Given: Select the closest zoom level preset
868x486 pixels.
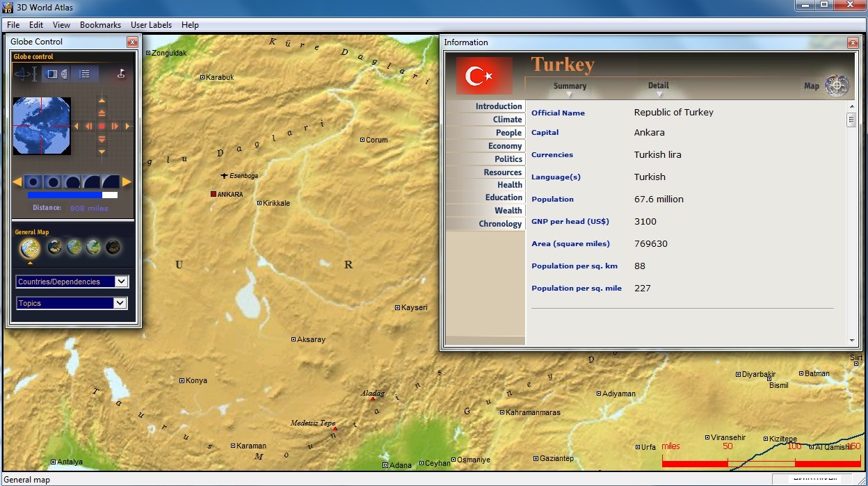Looking at the screenshot, I should pyautogui.click(x=111, y=182).
